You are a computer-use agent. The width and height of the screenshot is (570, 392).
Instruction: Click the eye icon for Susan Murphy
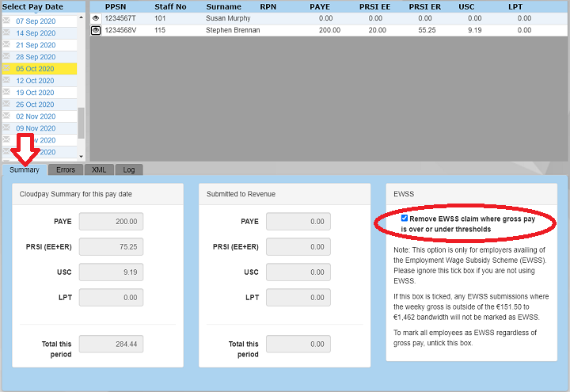click(x=96, y=17)
